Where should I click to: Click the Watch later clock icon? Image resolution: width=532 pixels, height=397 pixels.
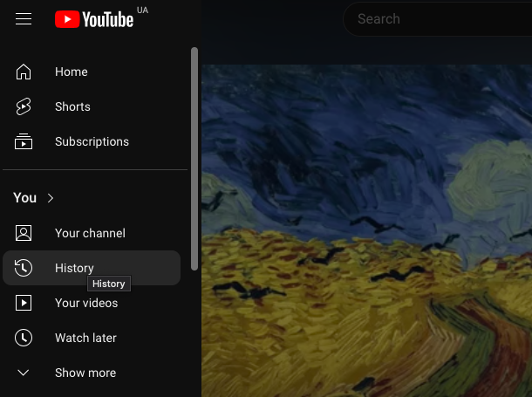pos(24,338)
